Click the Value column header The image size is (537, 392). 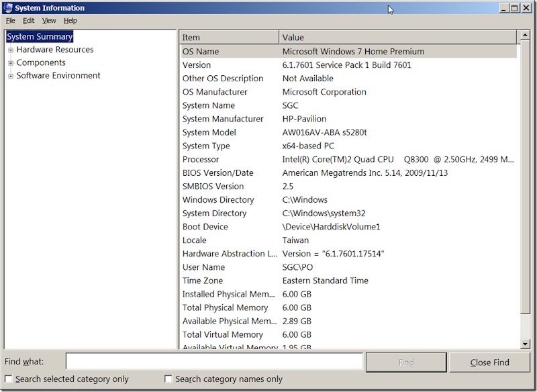click(x=398, y=38)
